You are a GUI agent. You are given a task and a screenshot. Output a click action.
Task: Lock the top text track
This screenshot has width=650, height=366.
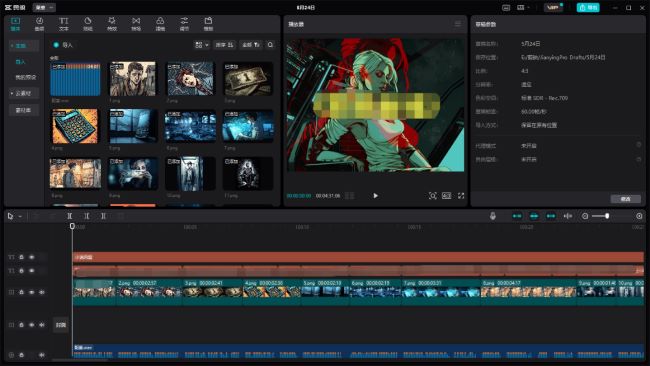click(22, 257)
